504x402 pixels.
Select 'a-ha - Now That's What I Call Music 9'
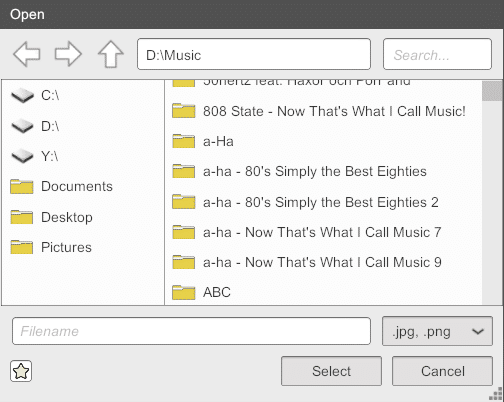tap(322, 262)
